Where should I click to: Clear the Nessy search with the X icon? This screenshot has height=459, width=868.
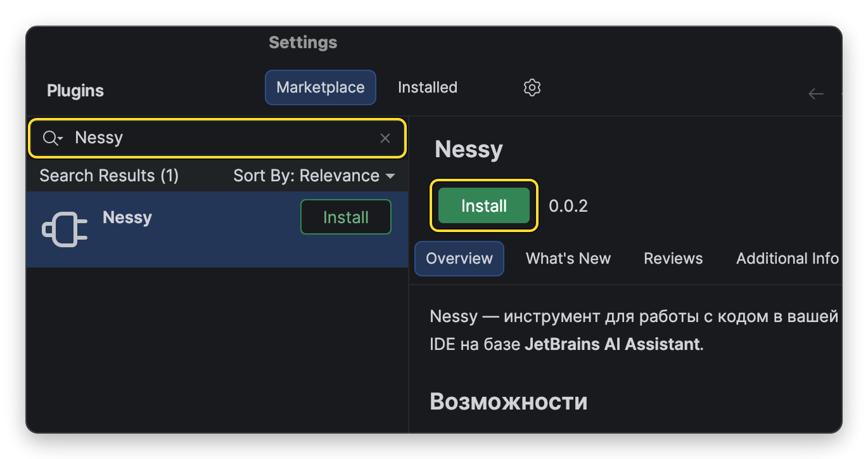tap(385, 138)
